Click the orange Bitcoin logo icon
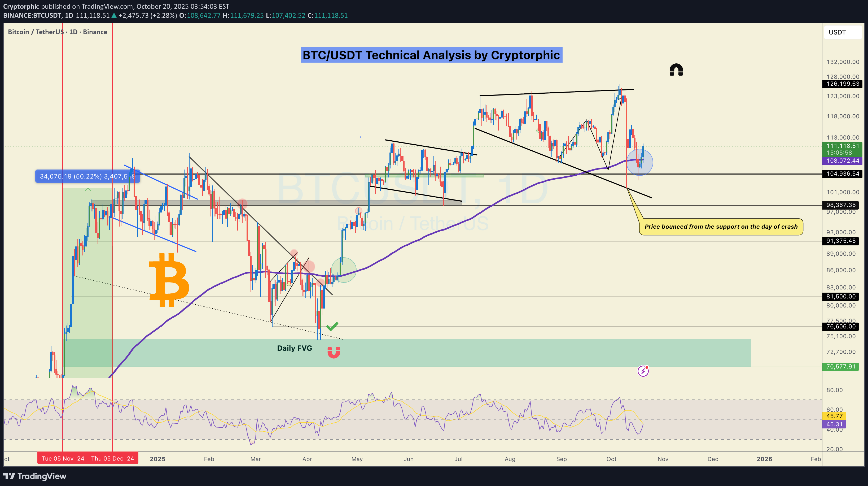The width and height of the screenshot is (868, 486). pos(169,280)
